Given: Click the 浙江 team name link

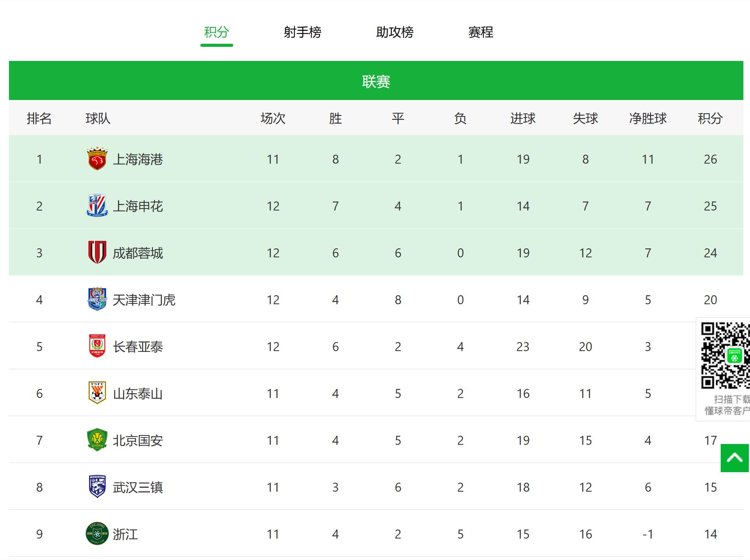Looking at the screenshot, I should tap(125, 534).
